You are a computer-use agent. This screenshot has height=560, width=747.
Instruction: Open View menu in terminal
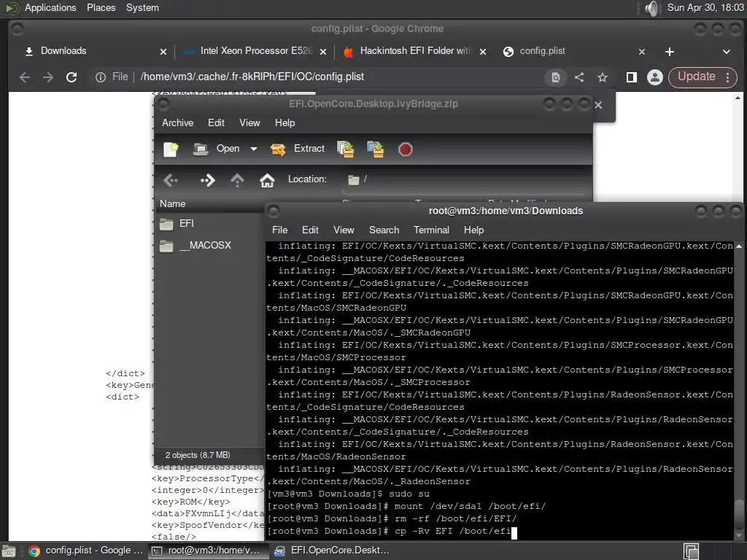pos(344,230)
